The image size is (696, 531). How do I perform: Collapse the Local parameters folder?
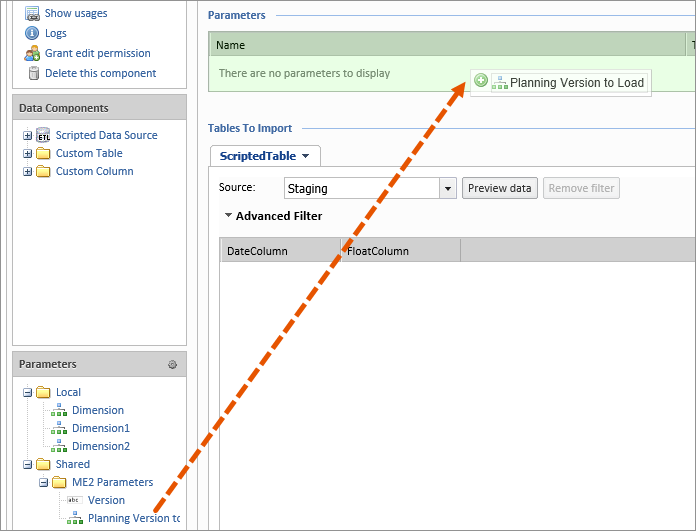tap(28, 392)
